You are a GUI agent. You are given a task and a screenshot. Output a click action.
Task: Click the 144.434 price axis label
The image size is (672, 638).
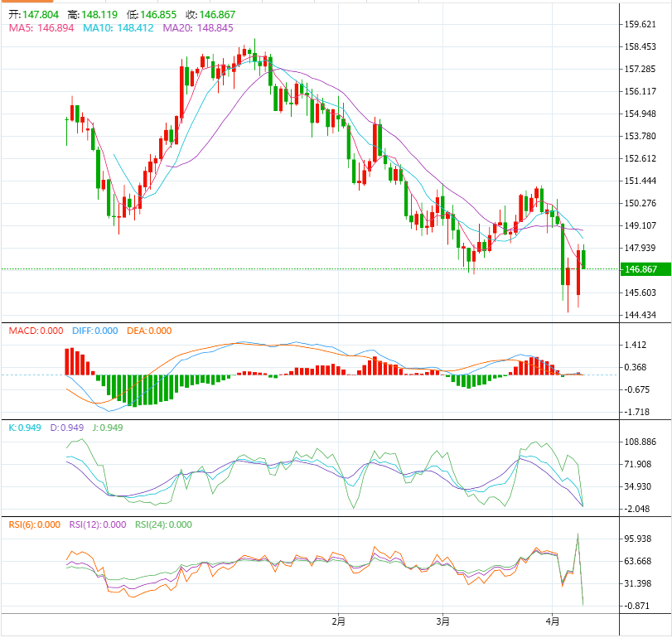pyautogui.click(x=640, y=315)
